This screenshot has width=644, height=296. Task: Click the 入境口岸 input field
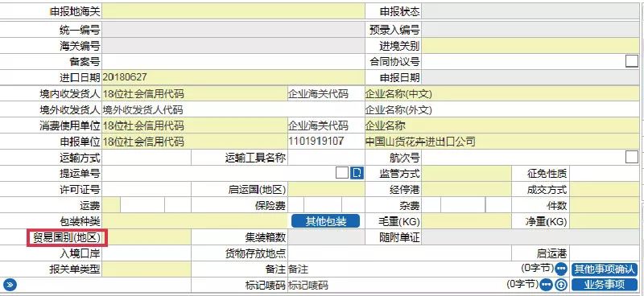(147, 253)
